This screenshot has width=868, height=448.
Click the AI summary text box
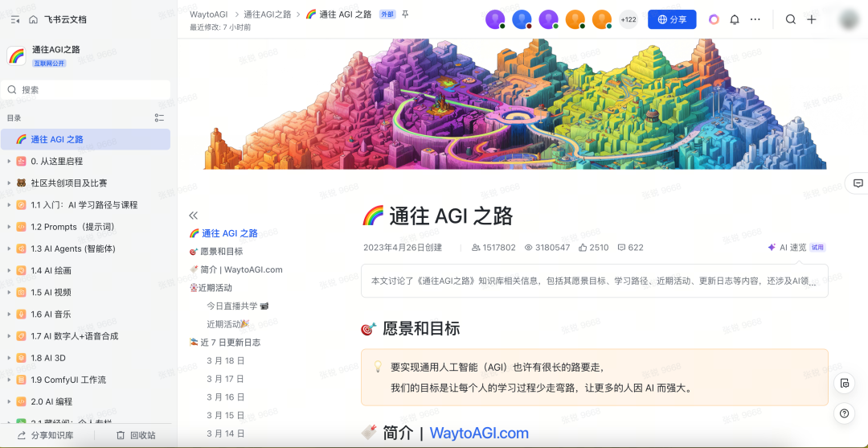coord(595,281)
